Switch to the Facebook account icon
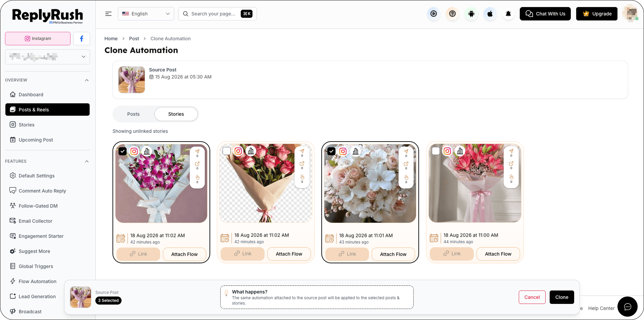The height and width of the screenshot is (320, 644). coord(82,39)
